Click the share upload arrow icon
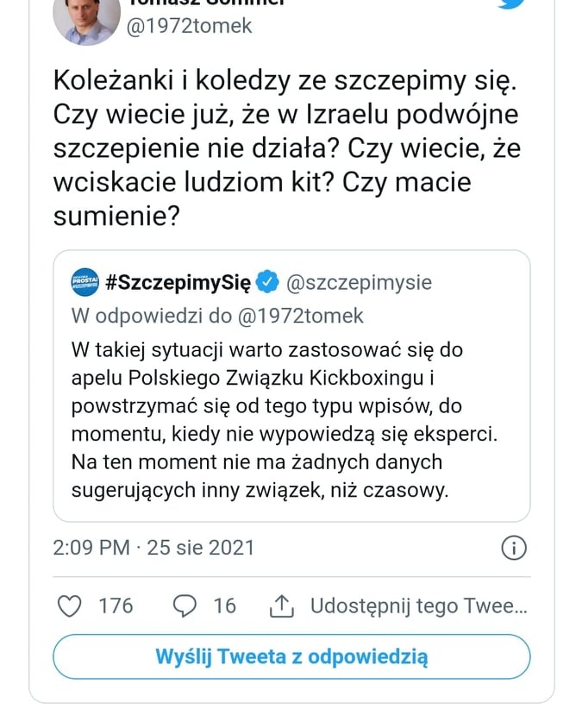The width and height of the screenshot is (582, 728). pyautogui.click(x=282, y=606)
